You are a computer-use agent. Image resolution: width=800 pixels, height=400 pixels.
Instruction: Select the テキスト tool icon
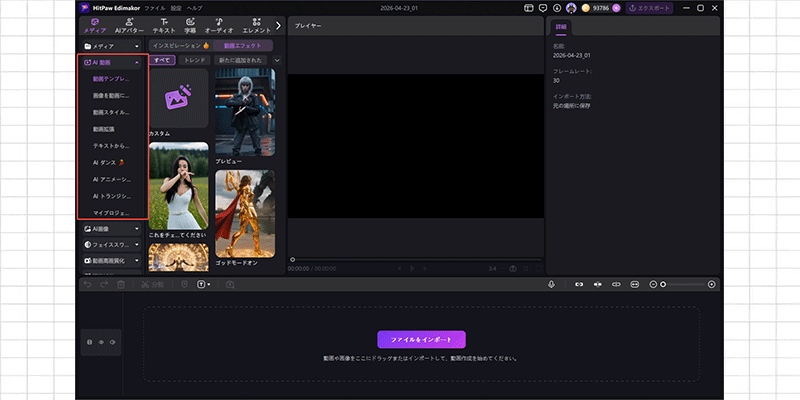[x=163, y=25]
